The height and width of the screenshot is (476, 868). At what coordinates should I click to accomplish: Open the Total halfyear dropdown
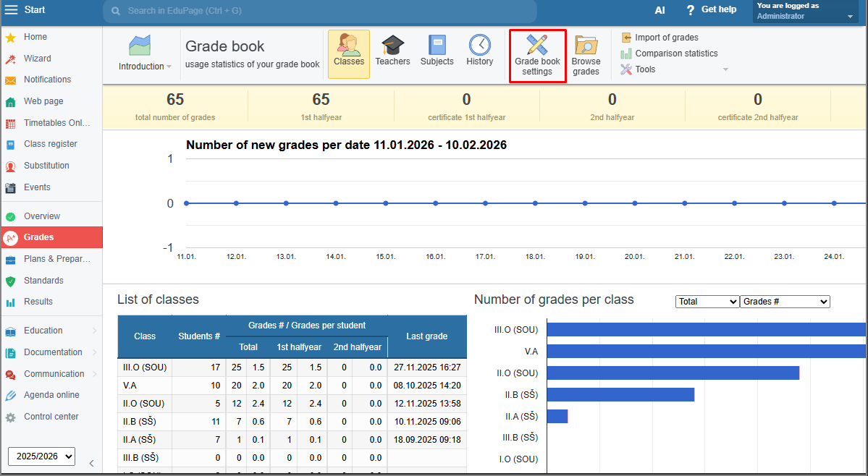(707, 302)
